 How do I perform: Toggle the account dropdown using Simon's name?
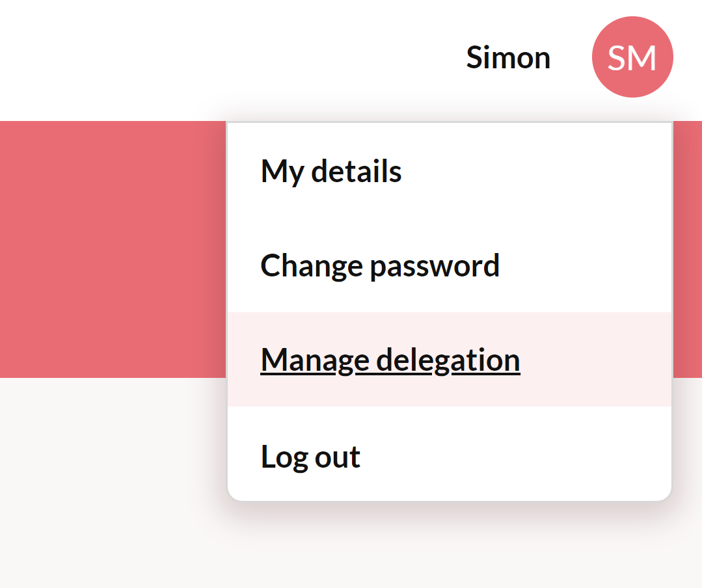tap(508, 58)
